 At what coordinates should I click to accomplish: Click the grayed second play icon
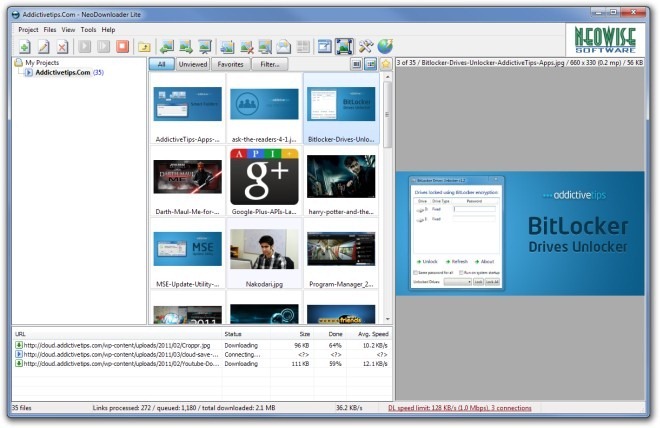[104, 46]
